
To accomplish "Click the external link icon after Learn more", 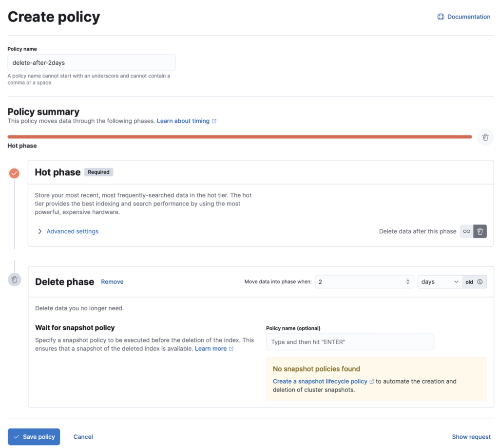I will 230,348.
